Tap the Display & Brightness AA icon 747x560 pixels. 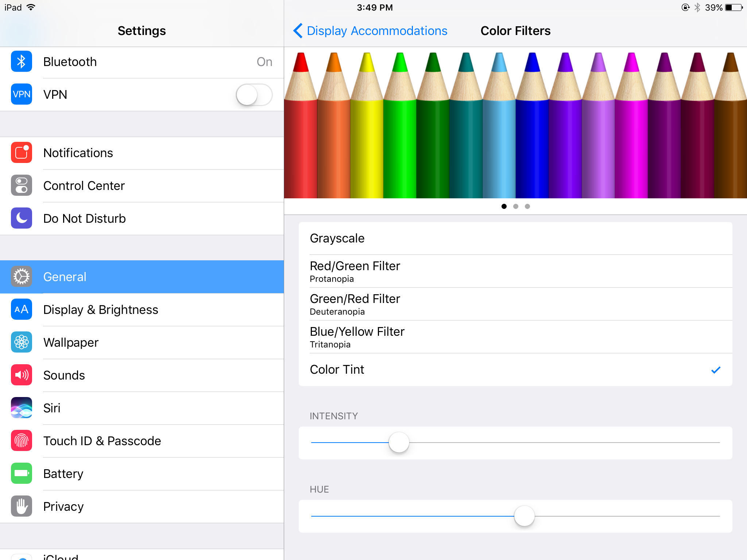[22, 310]
